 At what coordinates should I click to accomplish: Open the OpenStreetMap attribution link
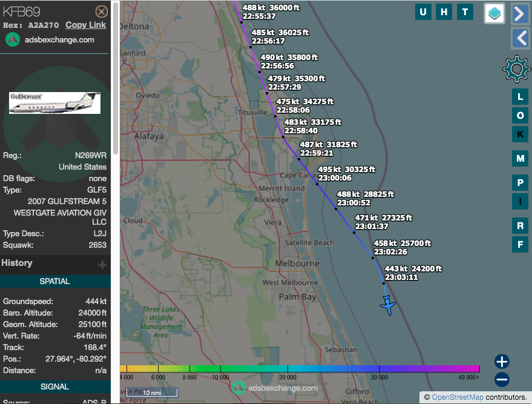click(458, 397)
